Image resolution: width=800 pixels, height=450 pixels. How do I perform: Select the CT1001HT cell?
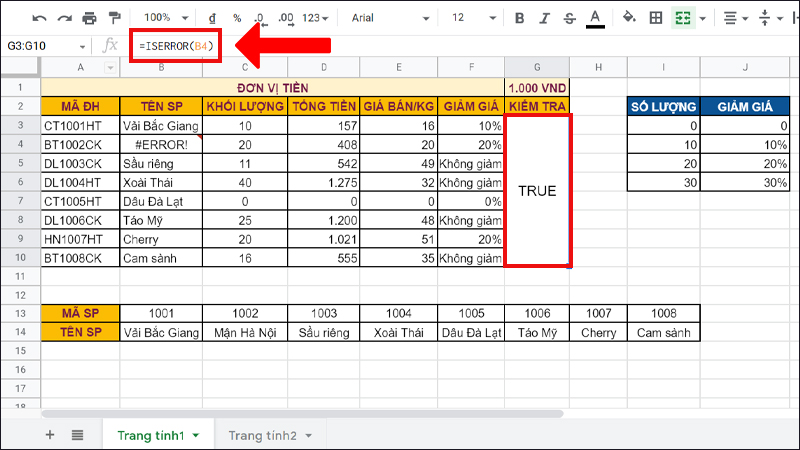pyautogui.click(x=81, y=126)
